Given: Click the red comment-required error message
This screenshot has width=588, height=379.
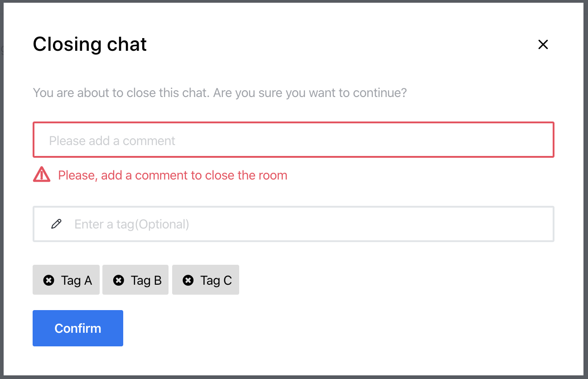Looking at the screenshot, I should (x=173, y=175).
